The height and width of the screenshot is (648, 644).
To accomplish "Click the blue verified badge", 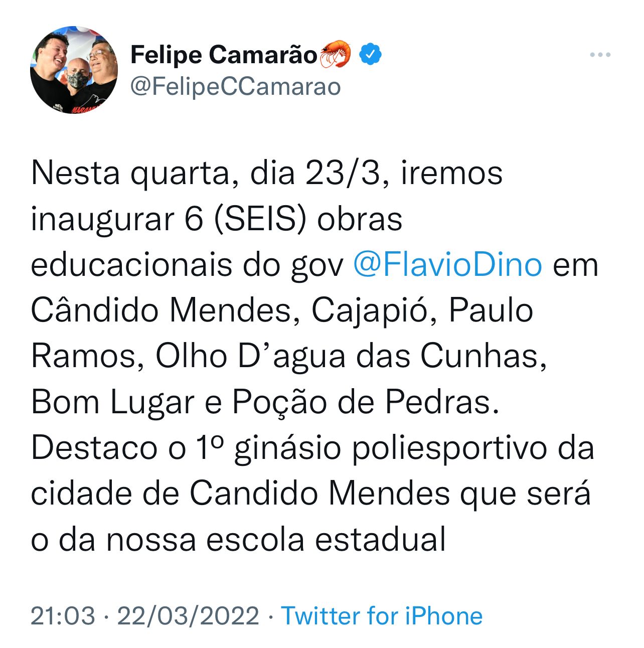I will 370,54.
